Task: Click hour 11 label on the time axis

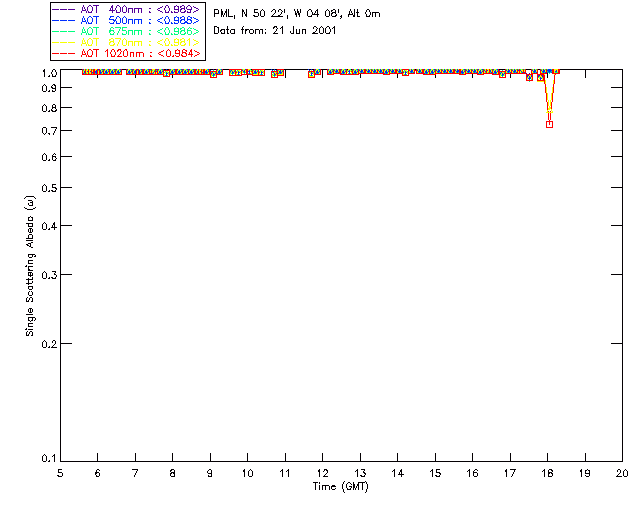Action: [x=285, y=473]
